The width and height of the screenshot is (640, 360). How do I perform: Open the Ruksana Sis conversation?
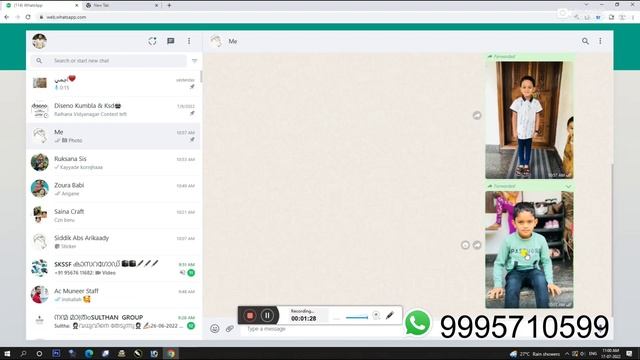click(x=113, y=162)
